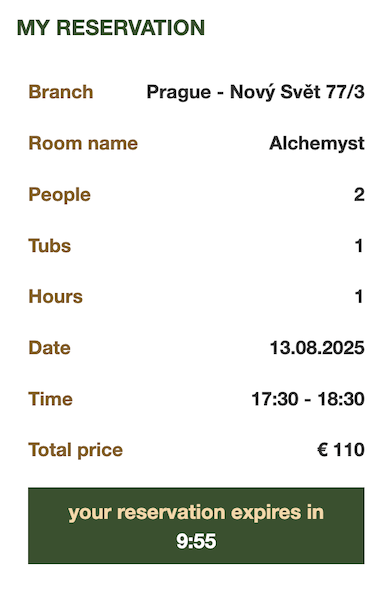Viewport: 392px width, 600px height.
Task: Select the Room name label
Action: [x=83, y=143]
